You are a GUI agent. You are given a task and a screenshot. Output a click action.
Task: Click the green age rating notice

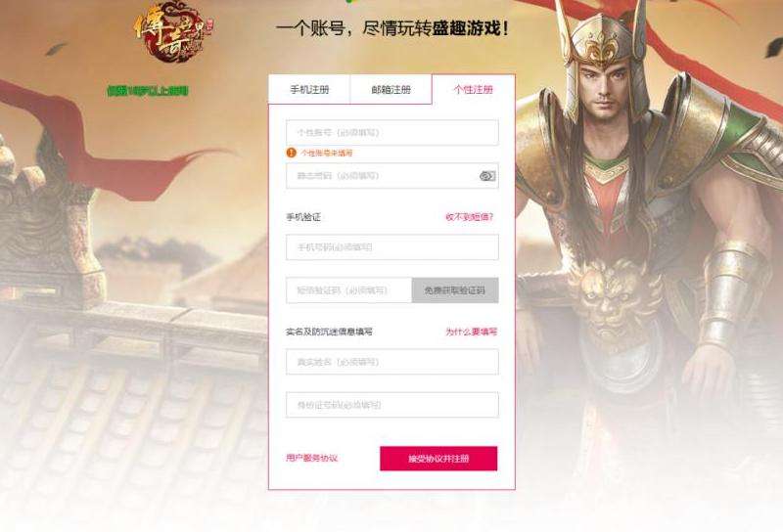coord(148,91)
